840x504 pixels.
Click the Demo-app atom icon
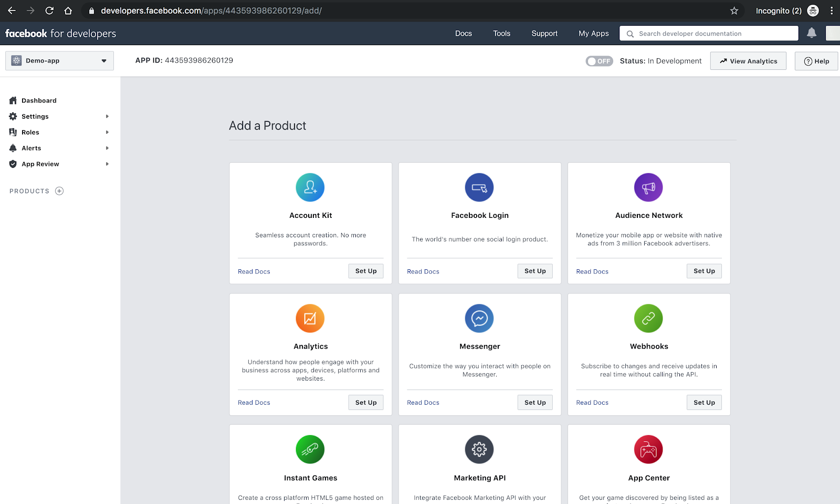click(16, 60)
